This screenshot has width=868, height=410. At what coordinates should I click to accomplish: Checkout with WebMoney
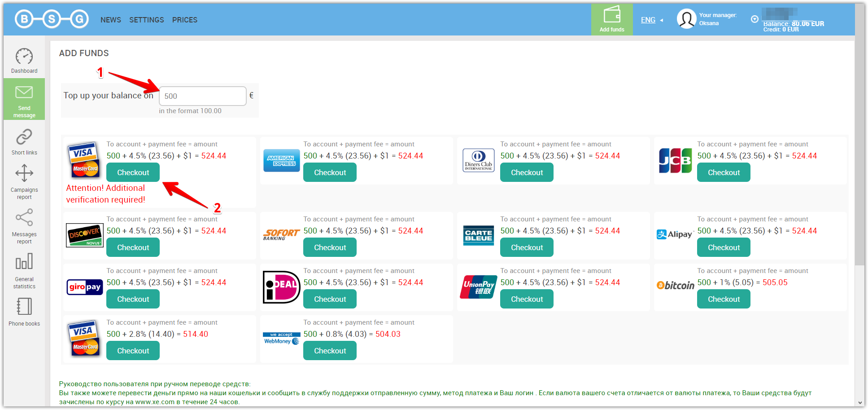click(330, 351)
